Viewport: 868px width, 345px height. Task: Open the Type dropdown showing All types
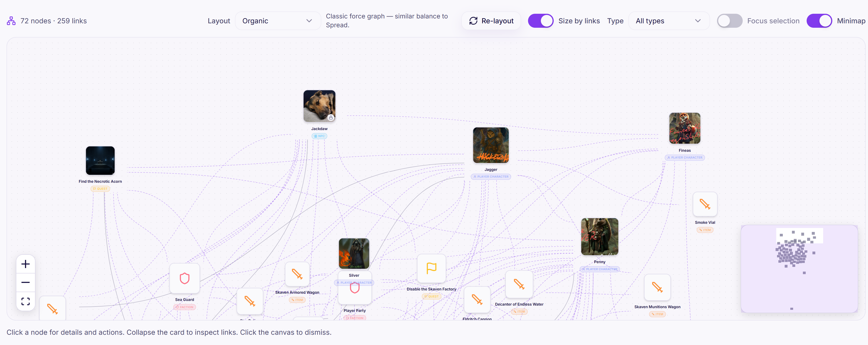pos(669,21)
